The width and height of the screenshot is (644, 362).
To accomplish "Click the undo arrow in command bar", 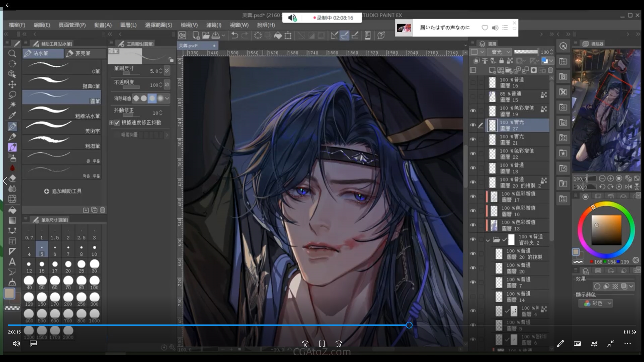I will pyautogui.click(x=234, y=35).
